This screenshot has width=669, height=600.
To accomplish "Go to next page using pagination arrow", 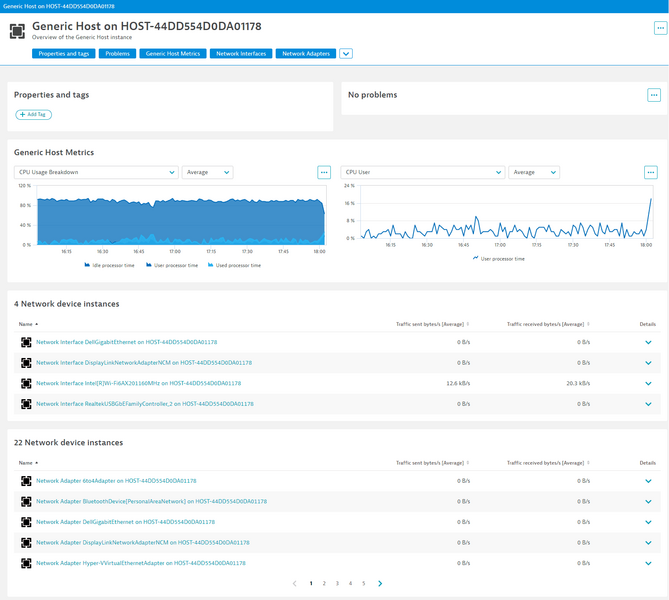I will click(380, 583).
